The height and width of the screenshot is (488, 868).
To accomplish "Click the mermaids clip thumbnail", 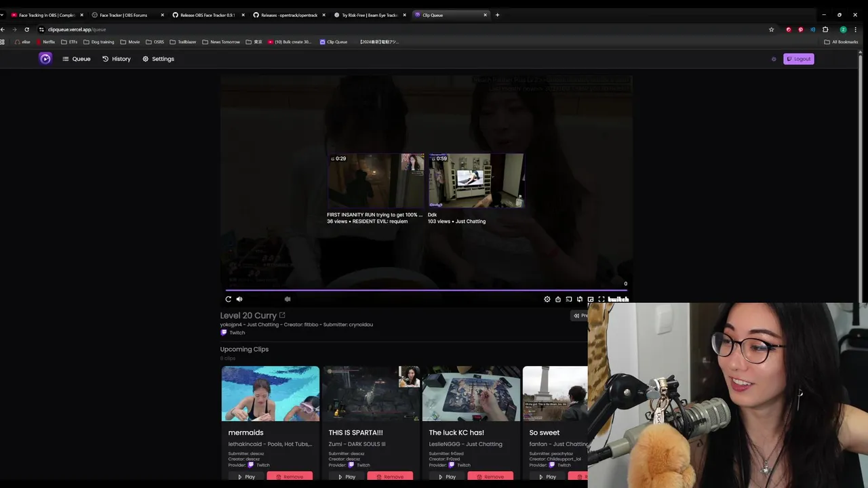I will pyautogui.click(x=271, y=394).
